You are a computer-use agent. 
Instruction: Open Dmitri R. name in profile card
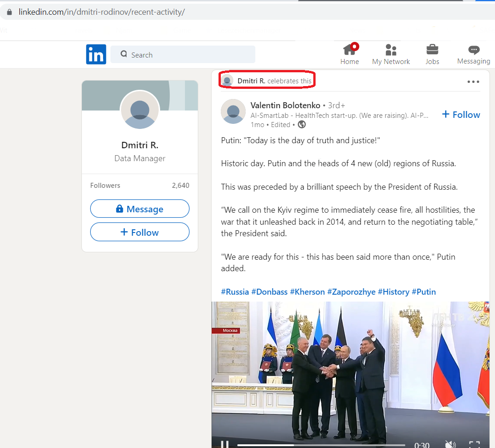(140, 145)
